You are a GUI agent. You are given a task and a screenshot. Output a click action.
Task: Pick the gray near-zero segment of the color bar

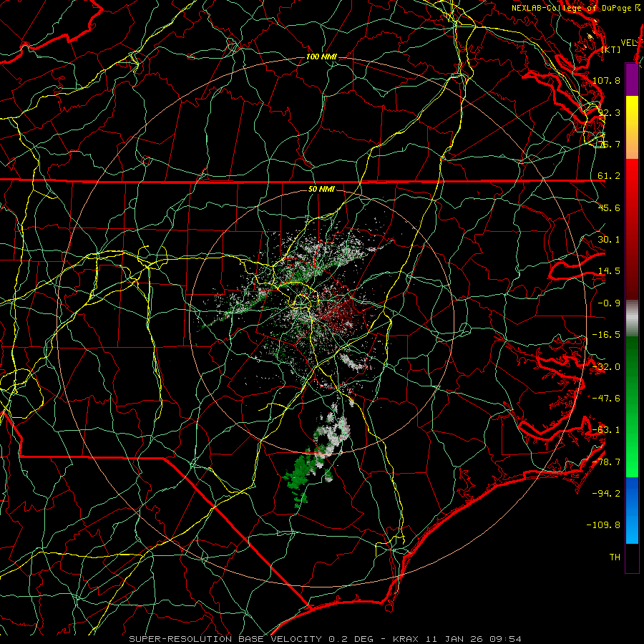[632, 318]
